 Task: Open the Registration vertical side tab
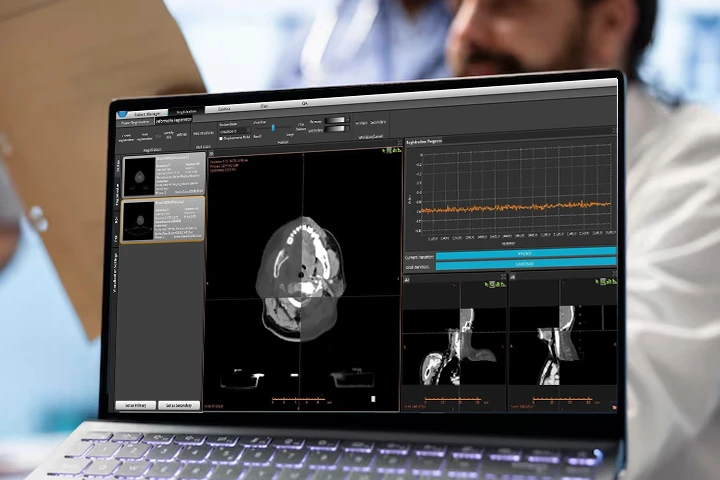point(117,196)
